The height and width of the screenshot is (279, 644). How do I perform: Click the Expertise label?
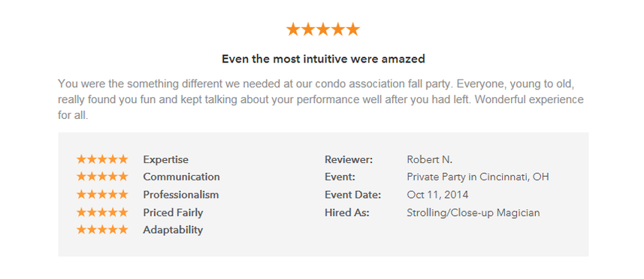click(166, 160)
